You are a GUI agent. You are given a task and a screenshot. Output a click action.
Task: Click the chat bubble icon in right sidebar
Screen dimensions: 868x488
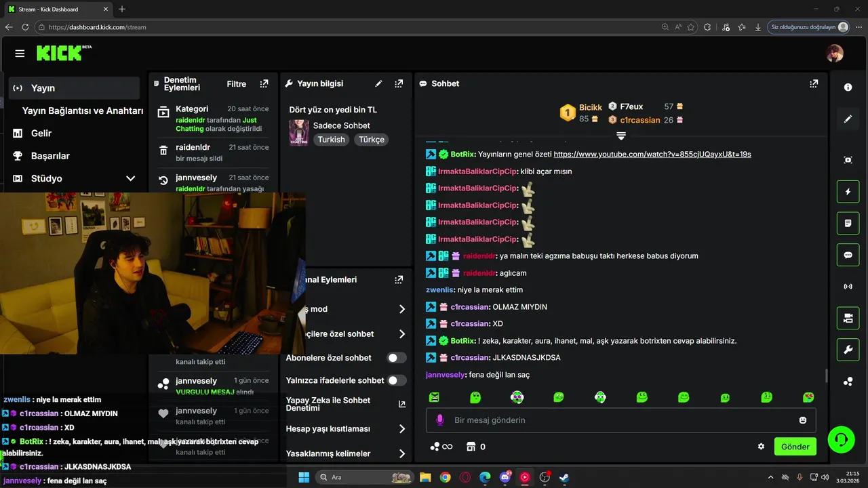(x=848, y=255)
